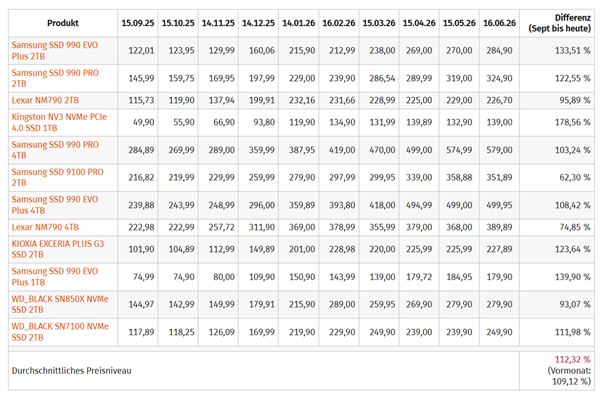Click the Differenz (Sept bis heute) header
The height and width of the screenshot is (393, 600).
[x=560, y=23]
